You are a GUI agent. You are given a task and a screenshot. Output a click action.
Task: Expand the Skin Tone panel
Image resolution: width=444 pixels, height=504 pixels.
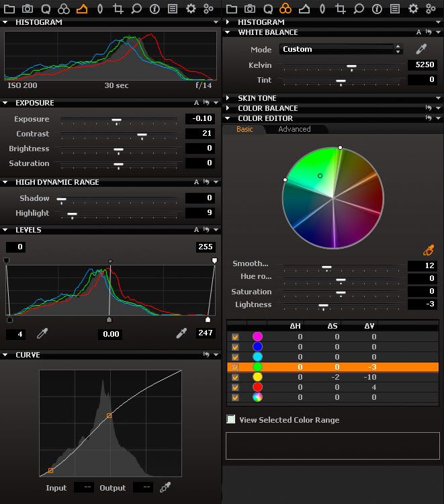pyautogui.click(x=228, y=98)
